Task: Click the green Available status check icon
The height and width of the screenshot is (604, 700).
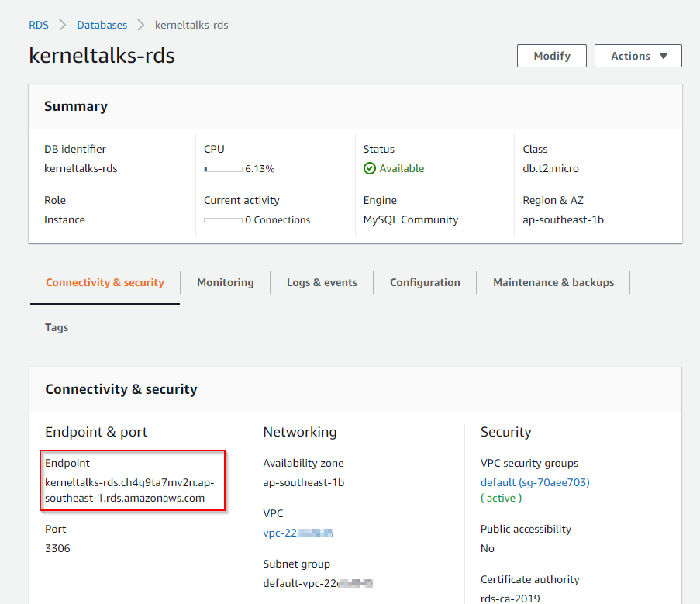Action: tap(370, 168)
